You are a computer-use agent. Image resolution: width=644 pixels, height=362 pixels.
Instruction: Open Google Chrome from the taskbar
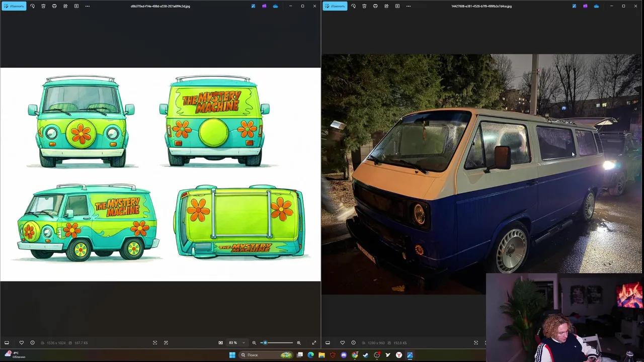[x=355, y=355]
